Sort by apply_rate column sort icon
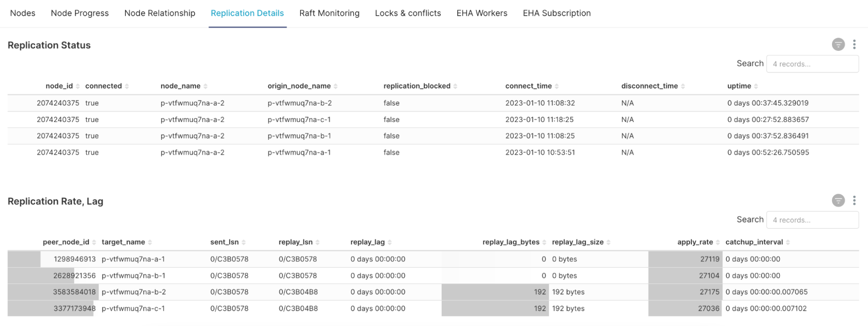This screenshot has height=326, width=868. pyautogui.click(x=718, y=243)
